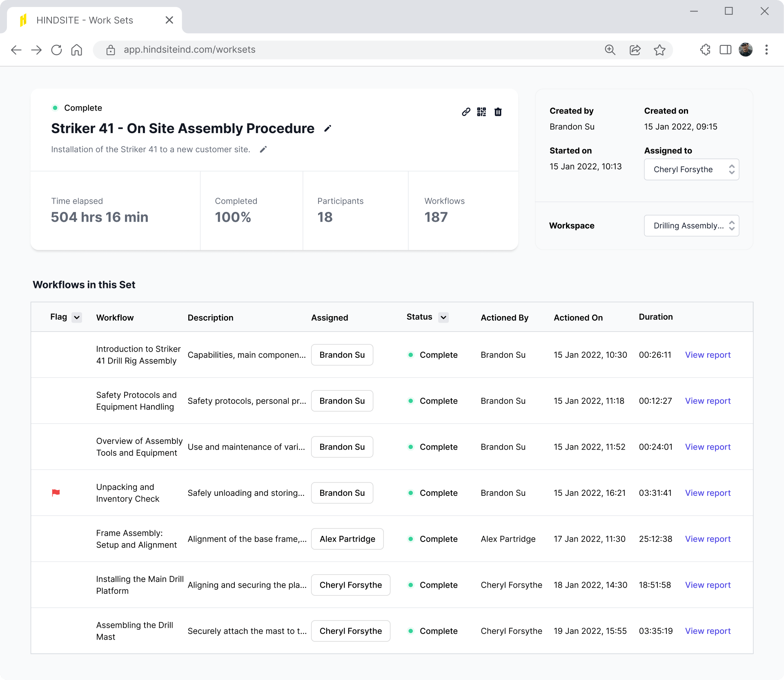784x680 pixels.
Task: Open the browser three-dot menu
Action: coord(767,49)
